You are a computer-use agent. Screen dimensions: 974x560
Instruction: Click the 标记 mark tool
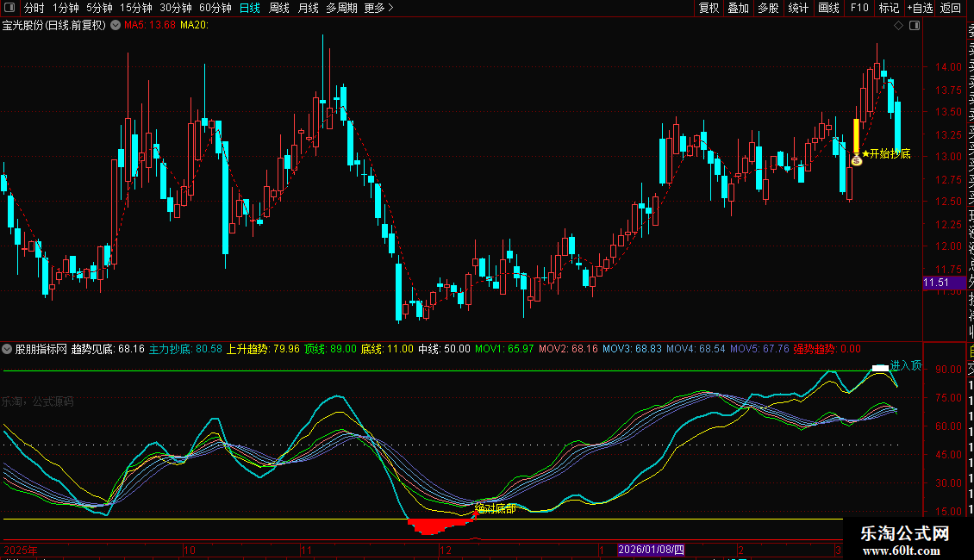point(889,8)
